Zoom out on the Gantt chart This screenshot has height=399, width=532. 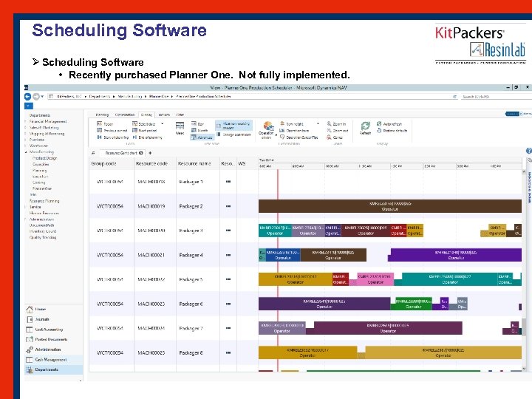338,130
